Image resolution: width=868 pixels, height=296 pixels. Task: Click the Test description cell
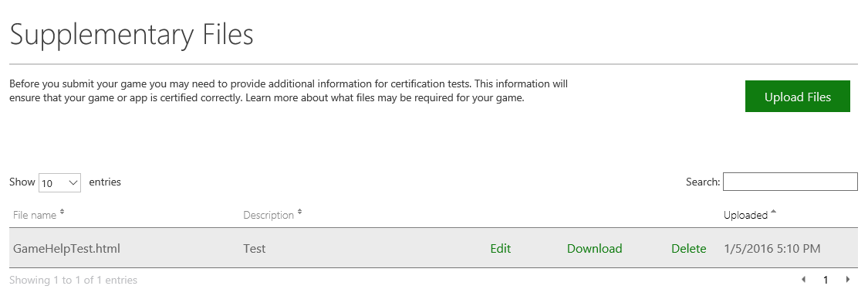(x=254, y=248)
